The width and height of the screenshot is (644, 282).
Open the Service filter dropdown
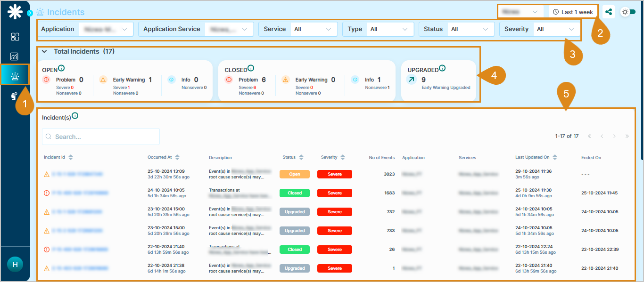[313, 29]
